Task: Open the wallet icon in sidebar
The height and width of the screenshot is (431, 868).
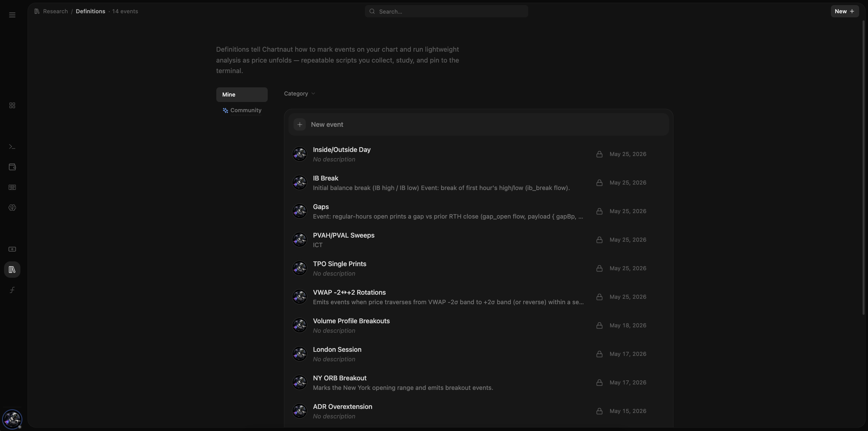Action: [x=12, y=167]
